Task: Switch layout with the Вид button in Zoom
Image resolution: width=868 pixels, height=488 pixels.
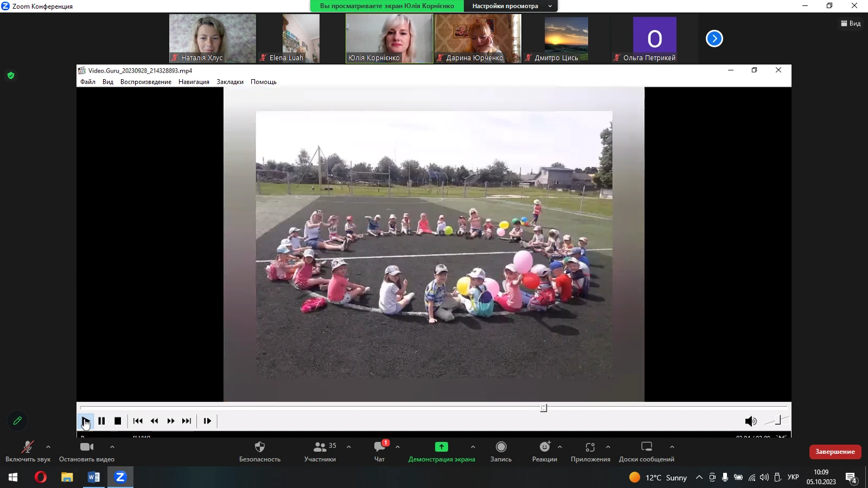Action: point(851,23)
